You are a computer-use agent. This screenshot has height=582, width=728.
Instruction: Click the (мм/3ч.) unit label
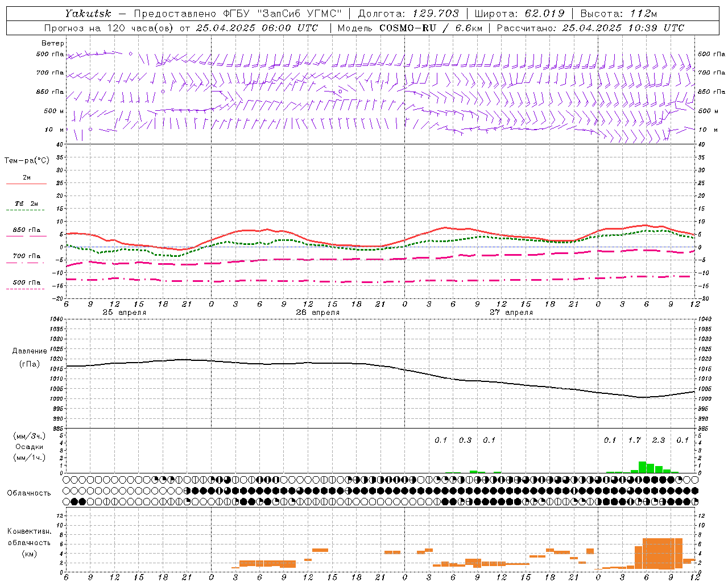click(30, 436)
